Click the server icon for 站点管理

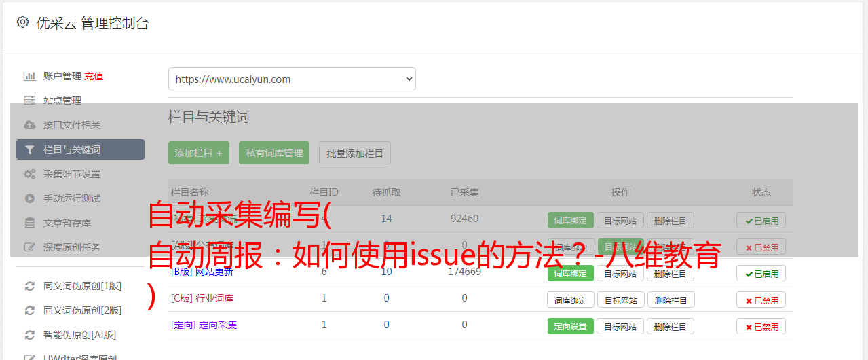click(x=29, y=101)
